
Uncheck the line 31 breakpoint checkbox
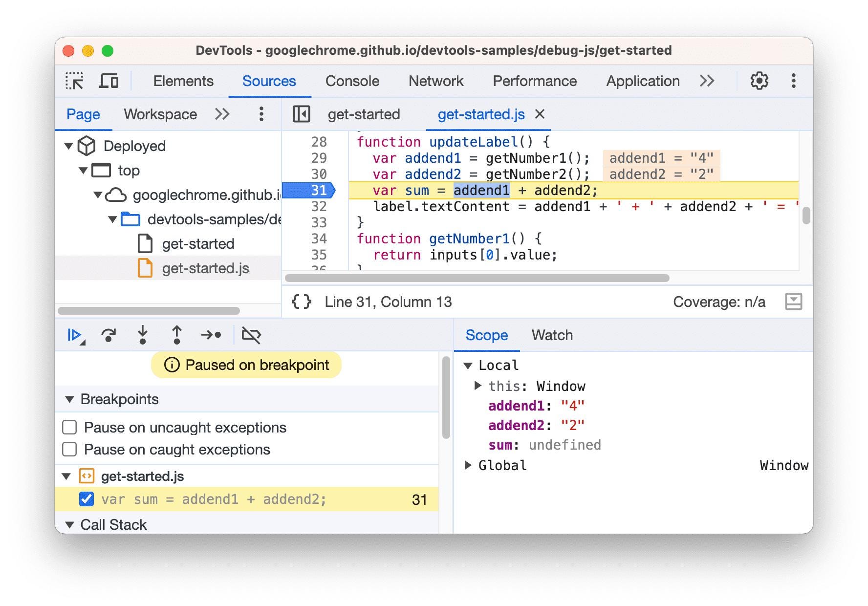(x=86, y=499)
